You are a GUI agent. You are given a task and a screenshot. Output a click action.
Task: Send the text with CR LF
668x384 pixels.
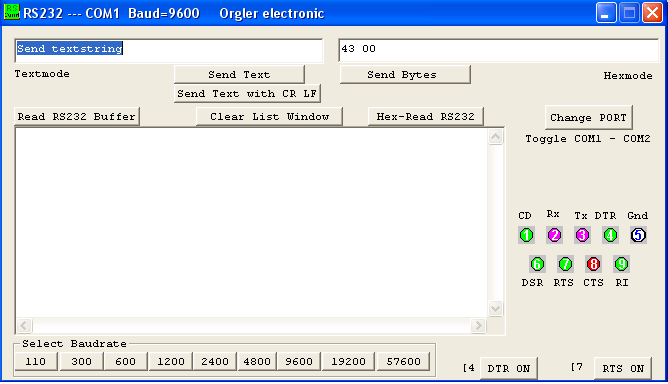[x=247, y=94]
